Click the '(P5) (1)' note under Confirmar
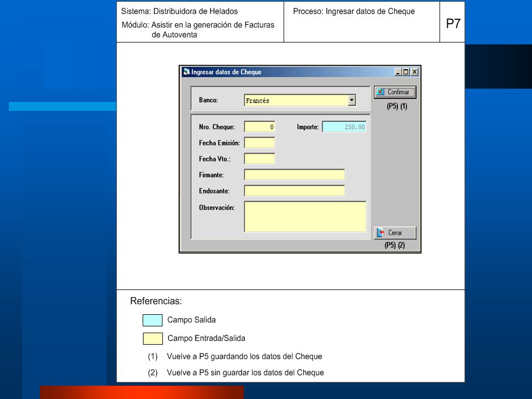 point(397,106)
